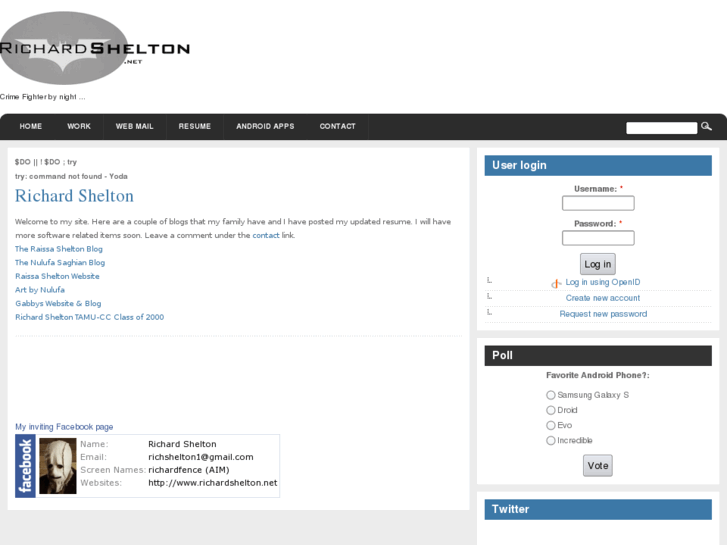
Task: Click 'Crime Fighter by night' slogan text
Action: 43,96
